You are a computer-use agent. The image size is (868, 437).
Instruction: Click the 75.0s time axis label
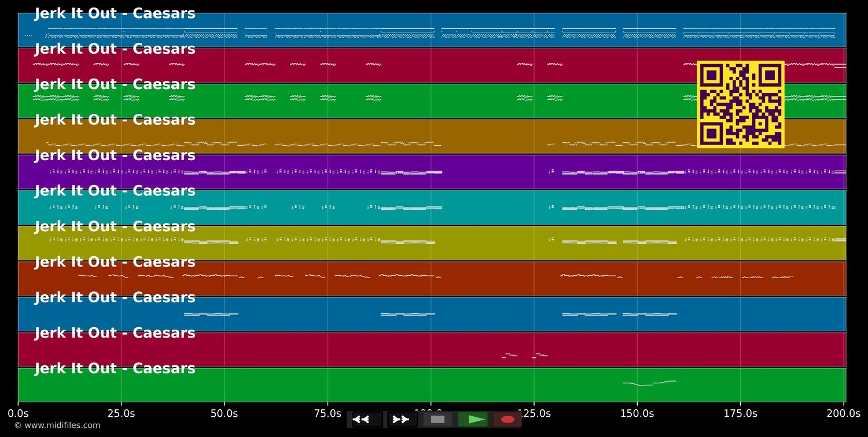[328, 413]
